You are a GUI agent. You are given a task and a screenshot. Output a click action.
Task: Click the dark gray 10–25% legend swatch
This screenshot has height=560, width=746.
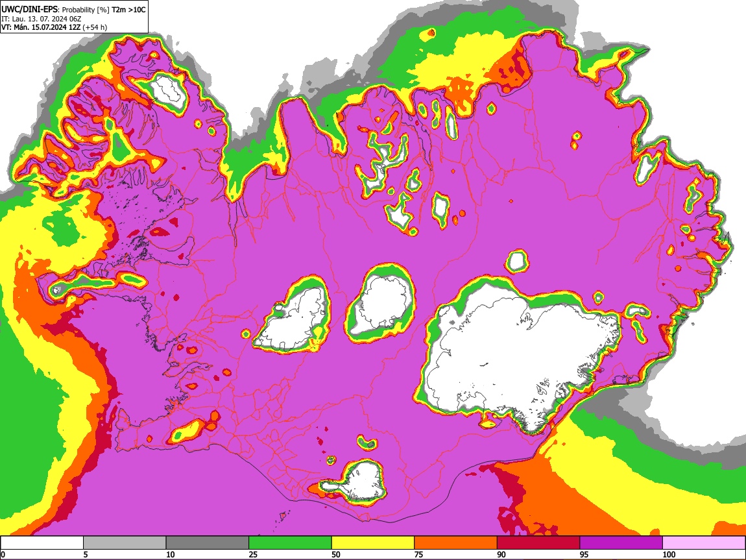coord(208,542)
